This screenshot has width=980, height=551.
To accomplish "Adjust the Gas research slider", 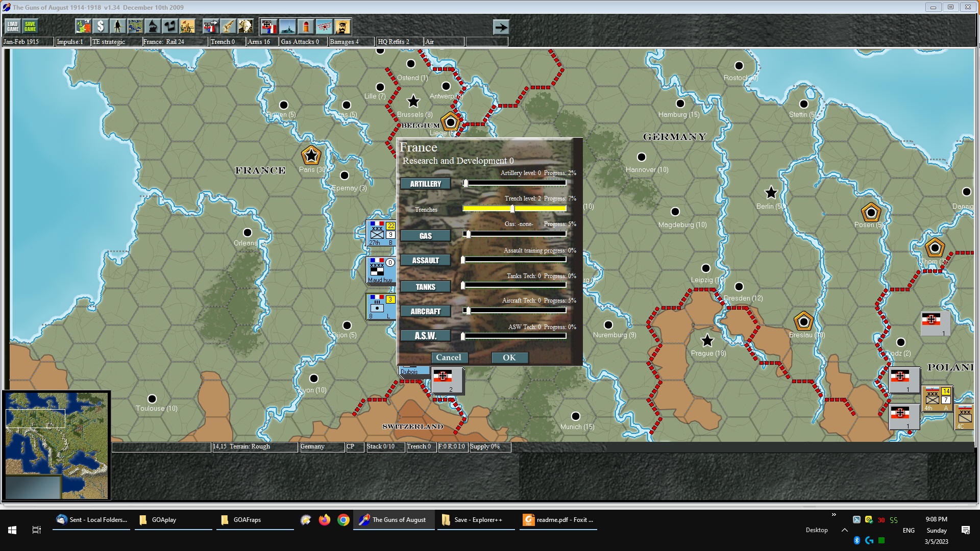I will (x=514, y=234).
